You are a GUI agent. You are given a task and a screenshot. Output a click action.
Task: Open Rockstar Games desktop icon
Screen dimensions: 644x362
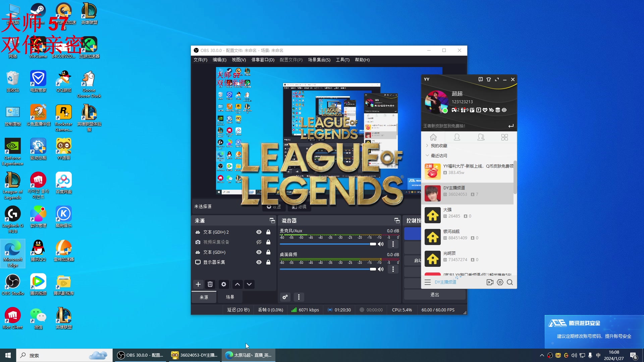coord(64,118)
